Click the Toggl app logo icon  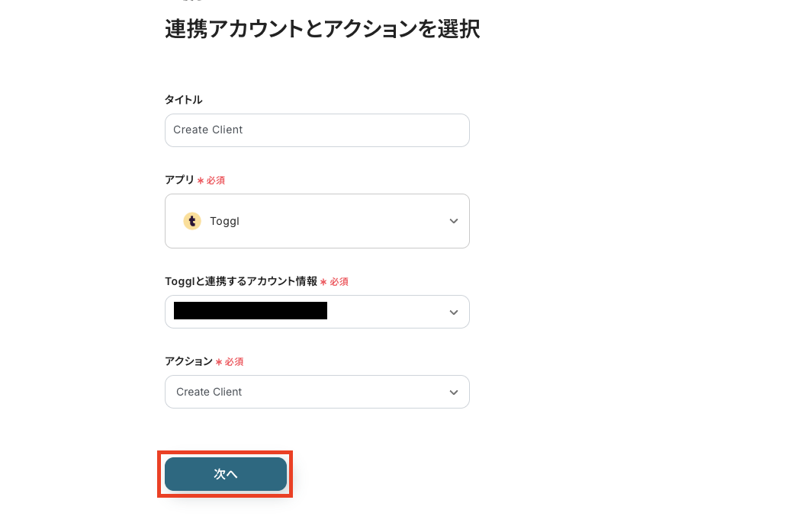tap(192, 221)
